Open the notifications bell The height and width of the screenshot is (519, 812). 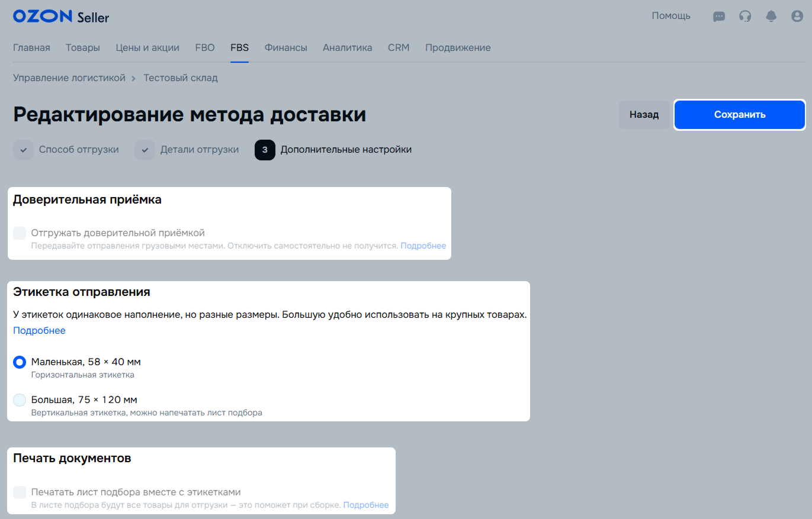pos(771,17)
